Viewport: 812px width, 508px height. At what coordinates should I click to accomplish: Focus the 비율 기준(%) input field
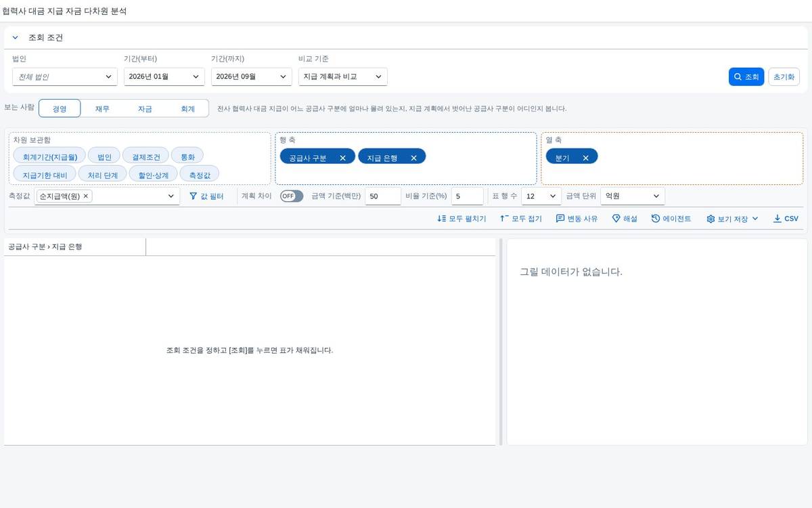click(x=468, y=196)
